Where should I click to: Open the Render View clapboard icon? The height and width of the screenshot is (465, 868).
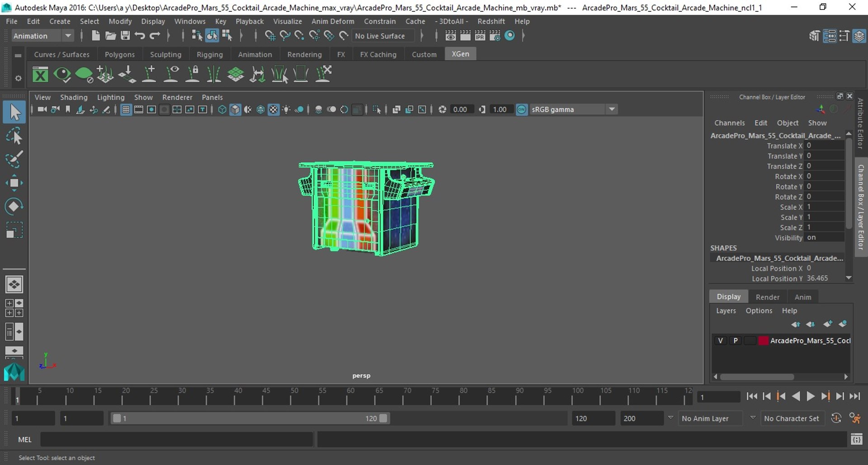(450, 36)
